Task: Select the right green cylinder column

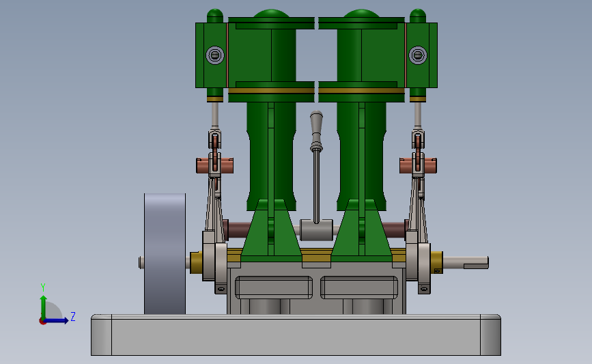Action: 361,156
